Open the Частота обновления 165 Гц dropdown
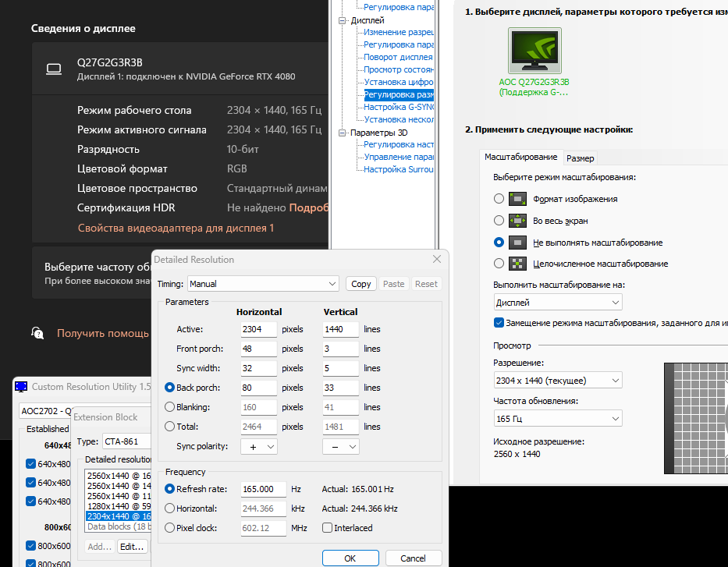 558,419
